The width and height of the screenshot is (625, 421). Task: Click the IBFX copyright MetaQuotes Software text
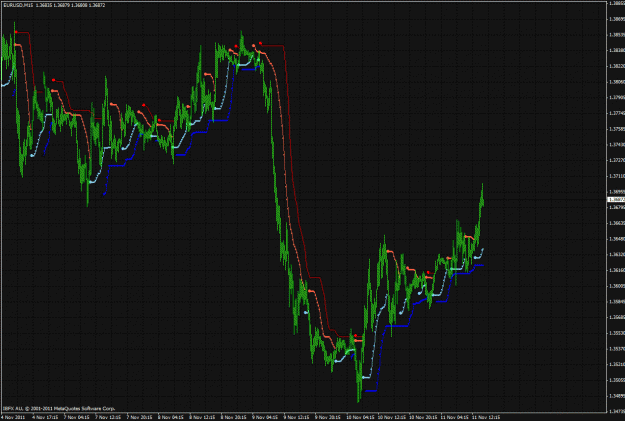59,409
